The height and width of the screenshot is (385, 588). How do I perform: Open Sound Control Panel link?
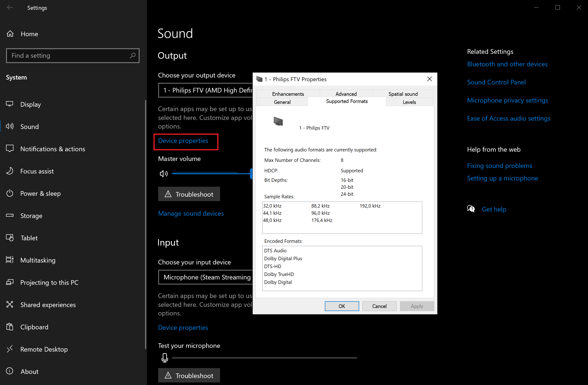[x=496, y=82]
